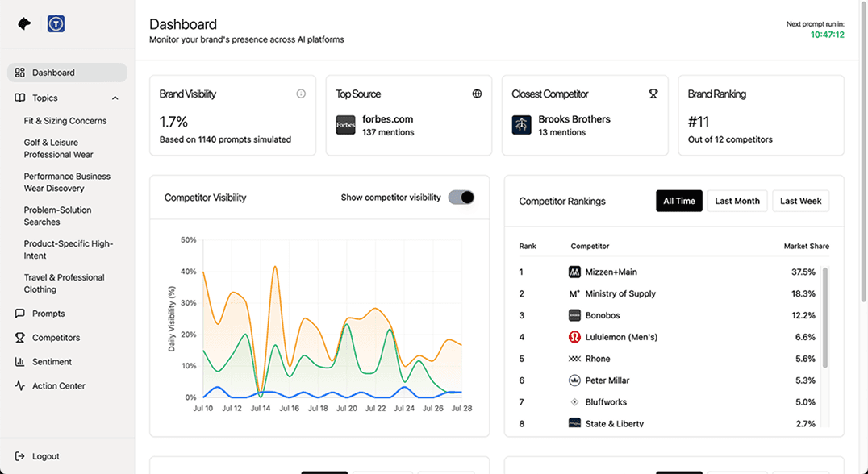Open Problem-Solution Searches topic
868x474 pixels.
57,216
